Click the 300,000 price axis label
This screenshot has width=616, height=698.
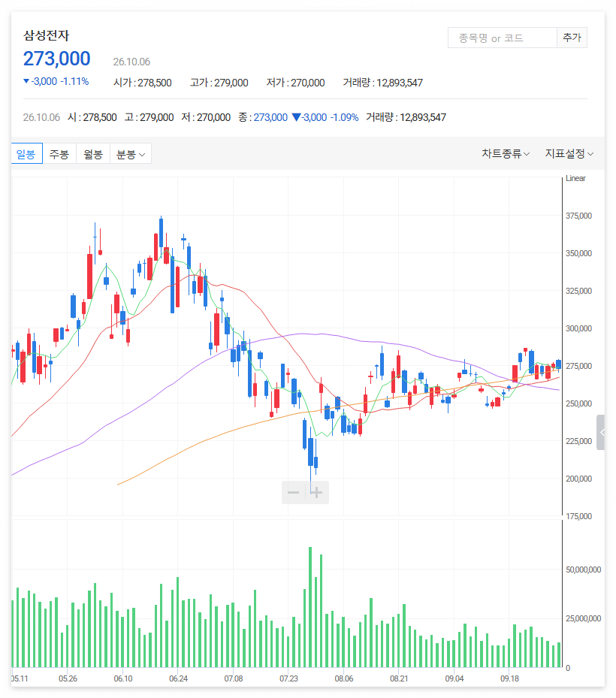578,328
